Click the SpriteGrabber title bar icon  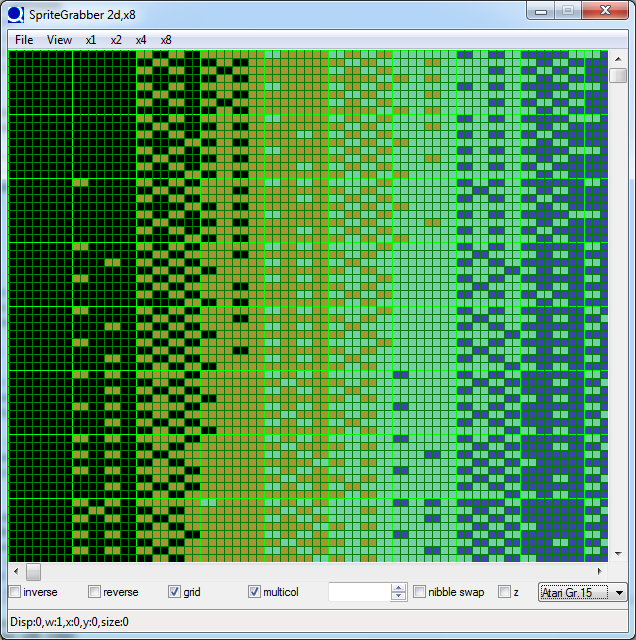coord(16,14)
